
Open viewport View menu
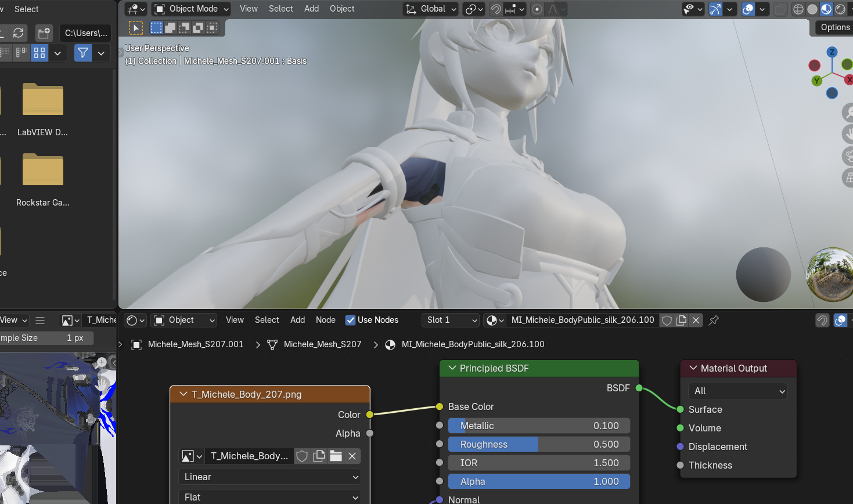[249, 9]
